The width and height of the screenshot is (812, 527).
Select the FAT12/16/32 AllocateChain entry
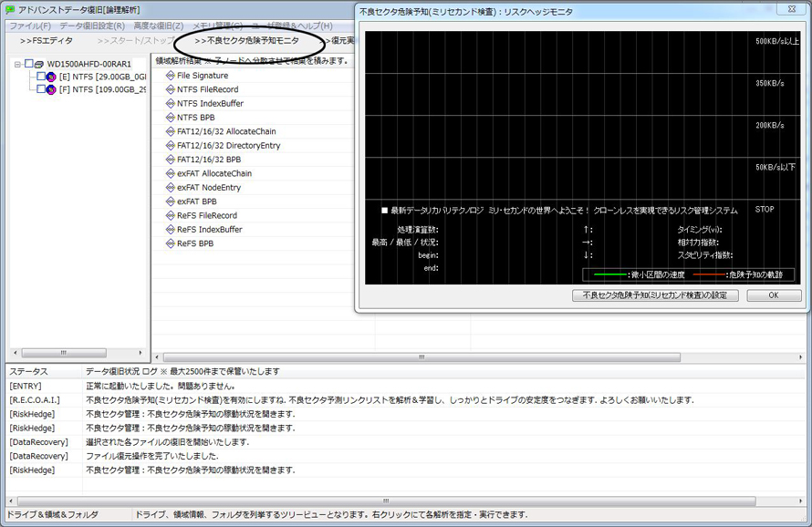(x=226, y=131)
